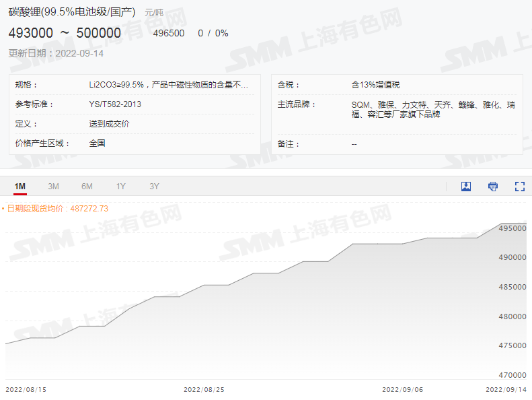Click the 更新日期 2022-09-14 text
This screenshot has height=400, width=532.
(56, 53)
